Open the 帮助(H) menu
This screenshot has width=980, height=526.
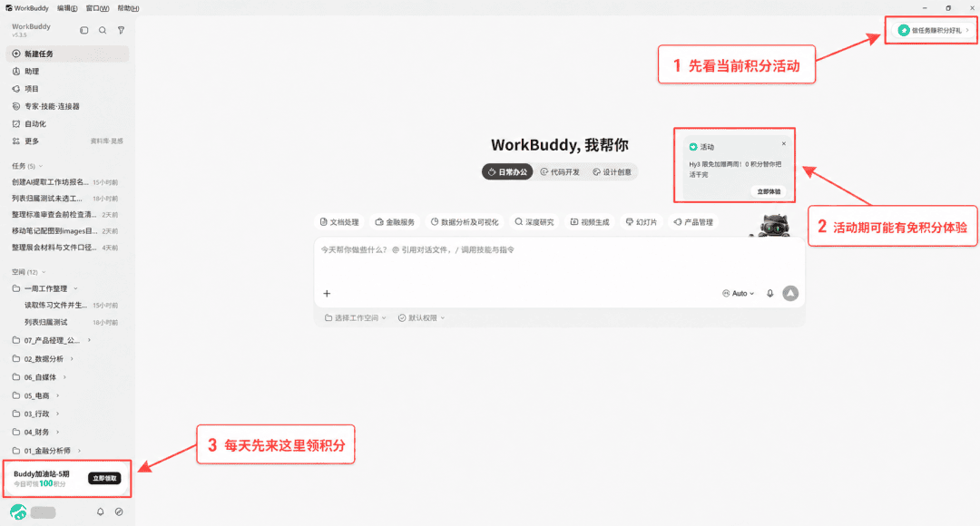128,8
